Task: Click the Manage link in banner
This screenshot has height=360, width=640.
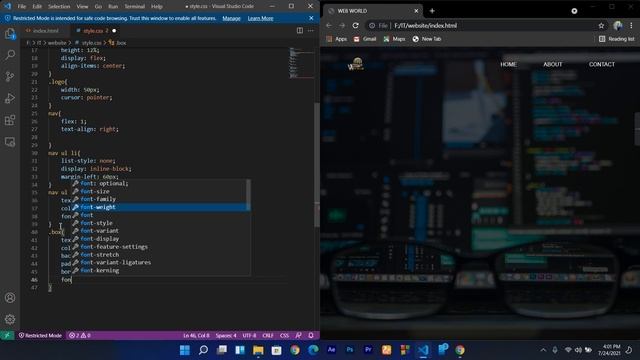Action: coord(231,18)
